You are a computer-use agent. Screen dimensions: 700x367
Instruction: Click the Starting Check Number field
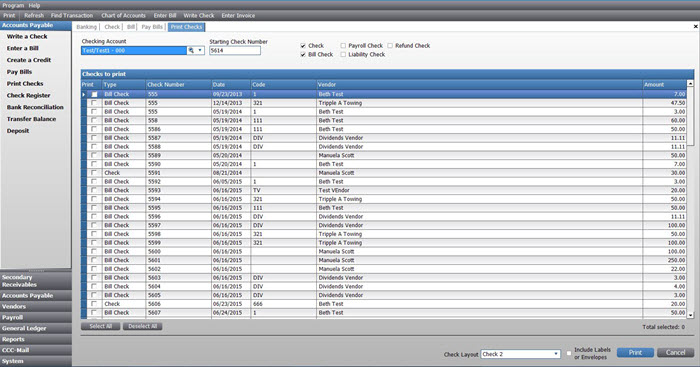point(235,50)
